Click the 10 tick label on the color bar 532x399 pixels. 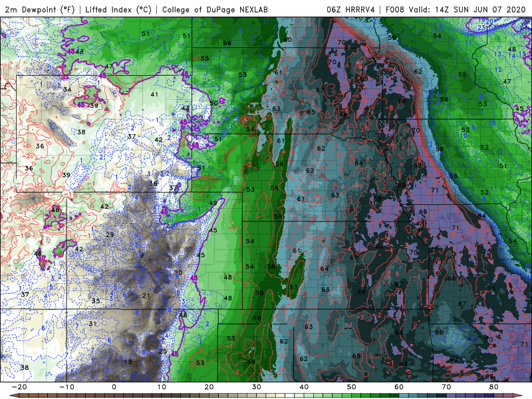coord(162,387)
